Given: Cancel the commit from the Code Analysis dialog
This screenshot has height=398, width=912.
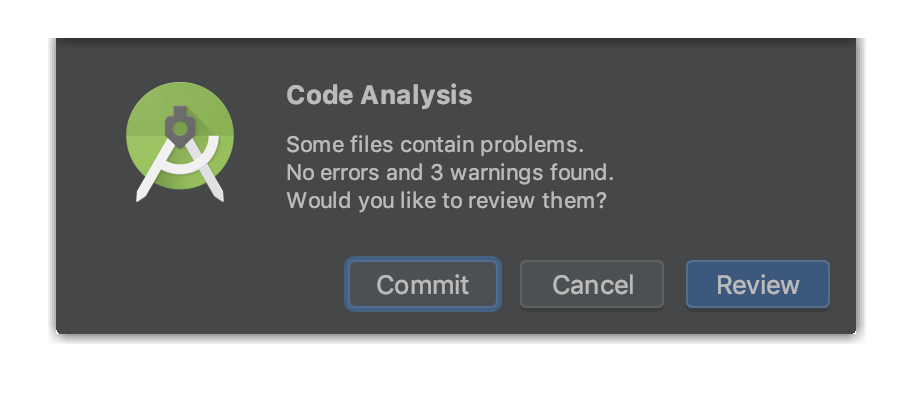Looking at the screenshot, I should [592, 285].
